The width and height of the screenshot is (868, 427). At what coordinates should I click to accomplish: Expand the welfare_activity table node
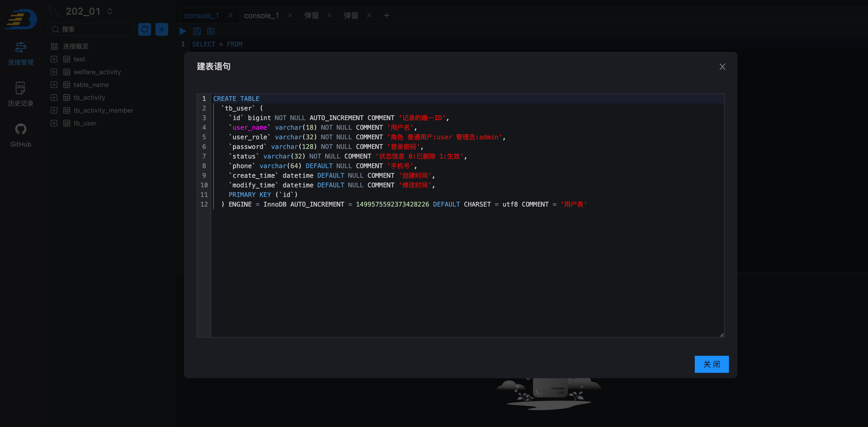(54, 72)
